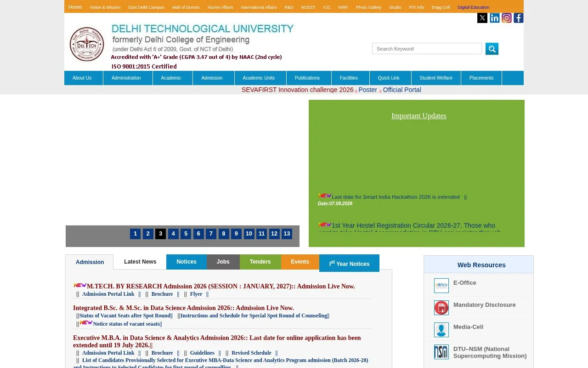Open the Smart India Hackathon 2026 update

pyautogui.click(x=396, y=197)
